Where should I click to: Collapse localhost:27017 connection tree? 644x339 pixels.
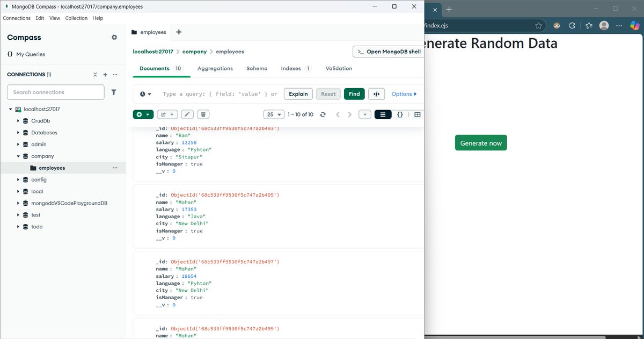[10, 109]
